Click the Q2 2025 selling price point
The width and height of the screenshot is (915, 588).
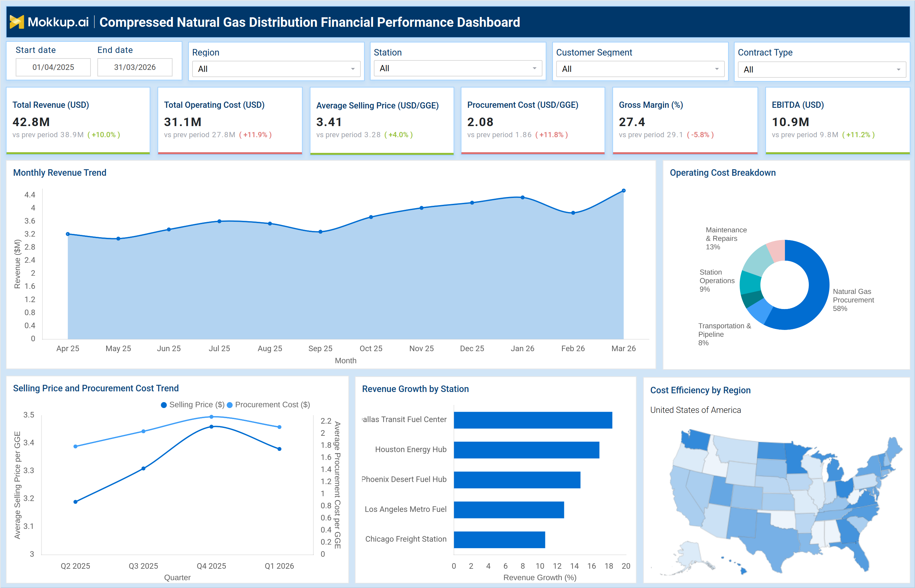75,502
